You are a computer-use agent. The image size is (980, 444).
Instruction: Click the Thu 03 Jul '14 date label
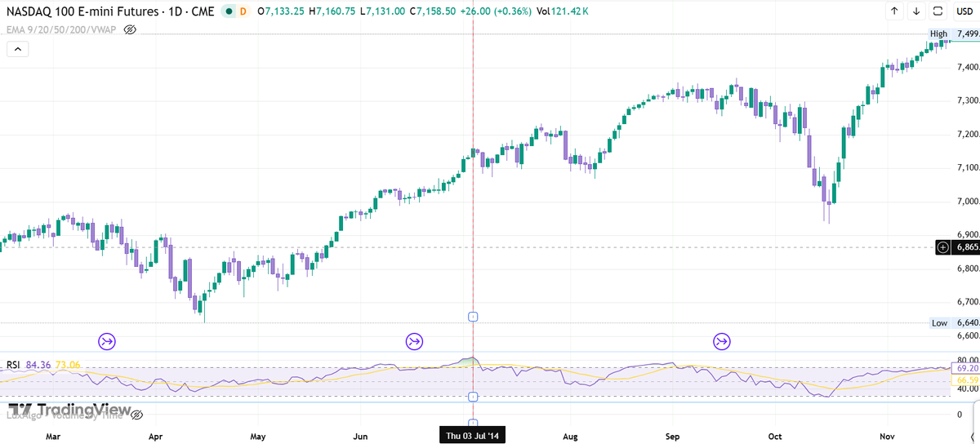click(x=473, y=436)
